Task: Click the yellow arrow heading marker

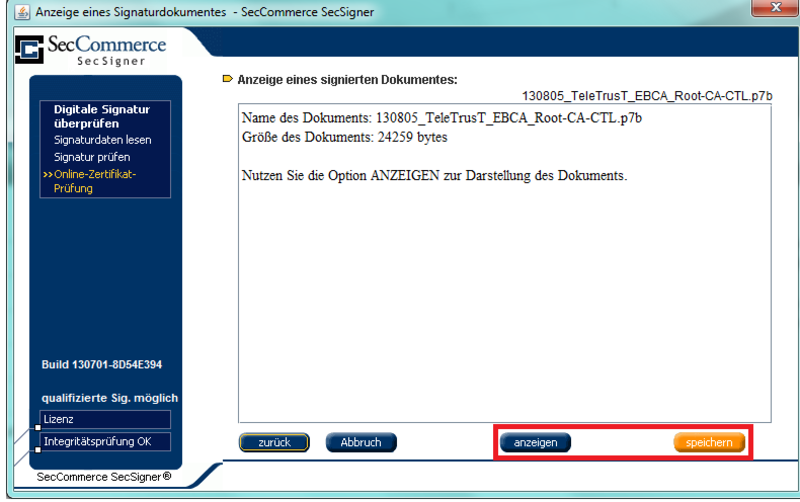Action: coord(228,79)
